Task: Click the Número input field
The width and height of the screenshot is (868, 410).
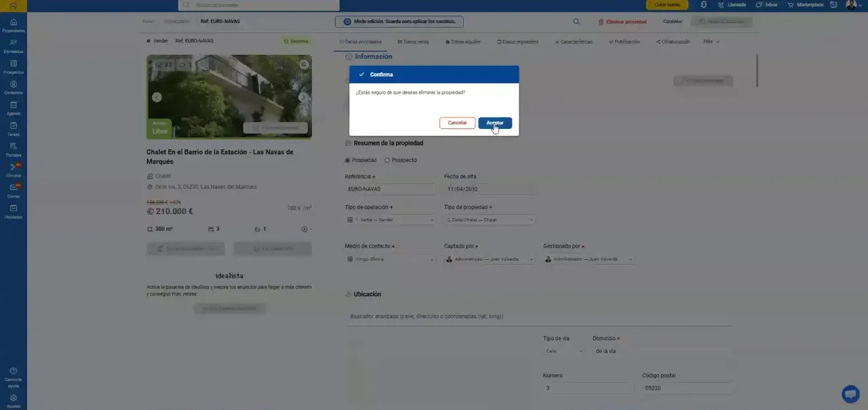Action: pos(588,388)
